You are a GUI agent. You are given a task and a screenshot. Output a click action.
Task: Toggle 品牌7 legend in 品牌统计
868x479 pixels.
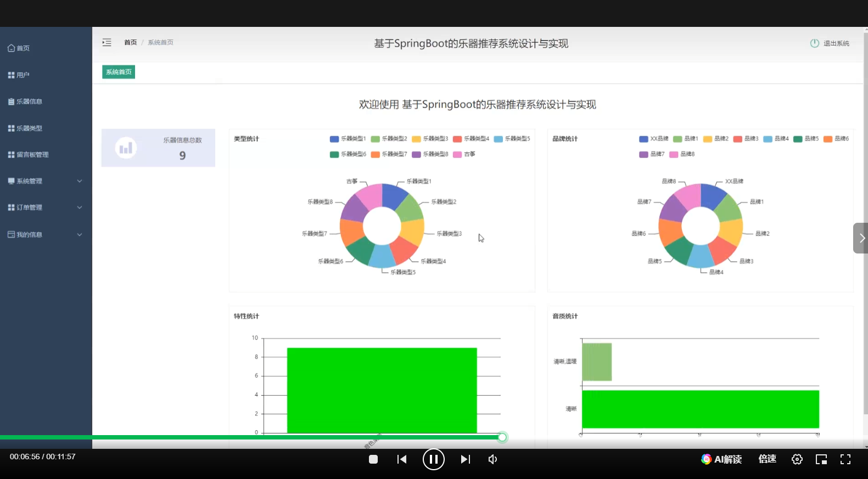click(x=652, y=154)
